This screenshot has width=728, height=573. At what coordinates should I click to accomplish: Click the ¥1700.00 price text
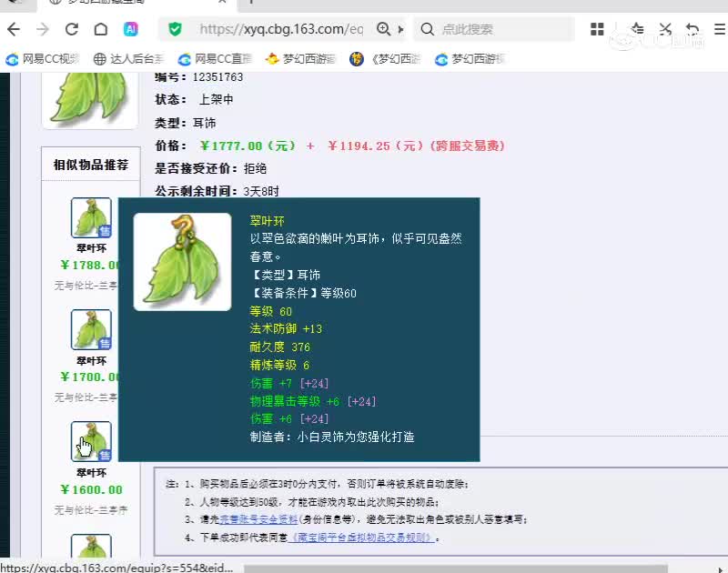tap(89, 377)
